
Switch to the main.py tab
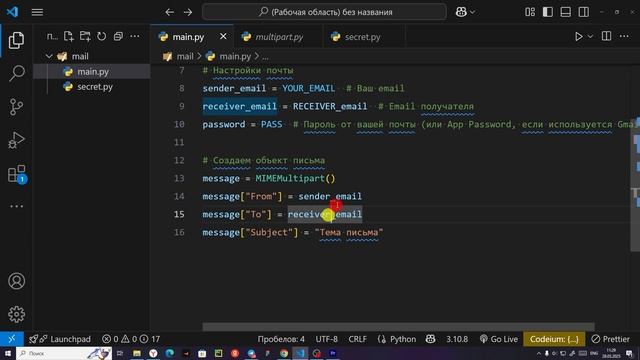(188, 37)
